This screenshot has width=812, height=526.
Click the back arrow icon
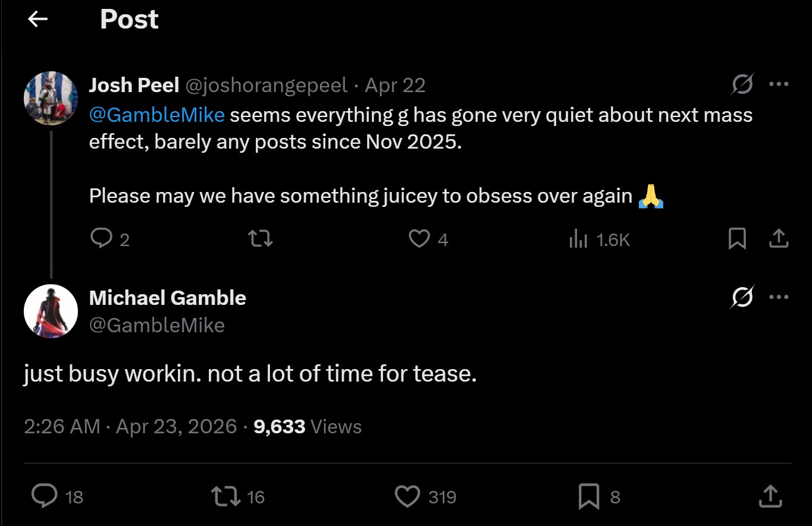click(x=37, y=20)
